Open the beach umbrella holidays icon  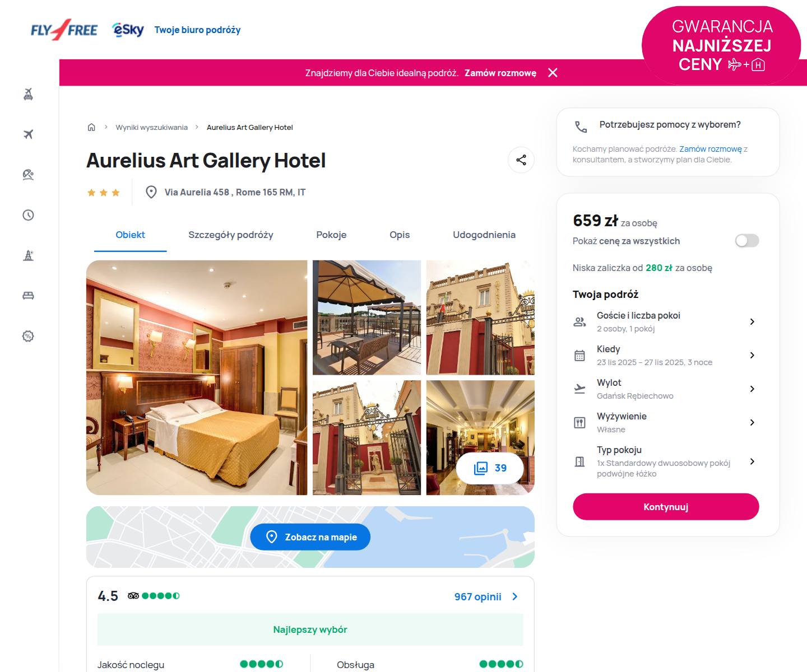pos(28,175)
